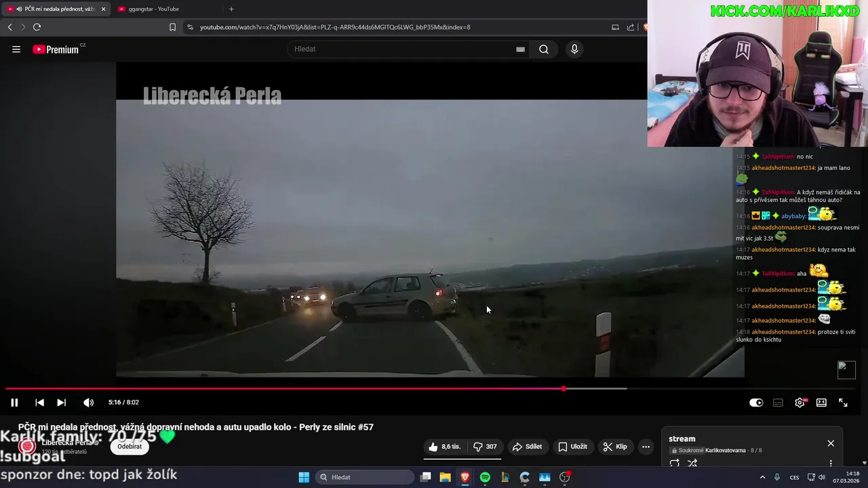
Task: Show hidden system tray icons
Action: point(762,477)
